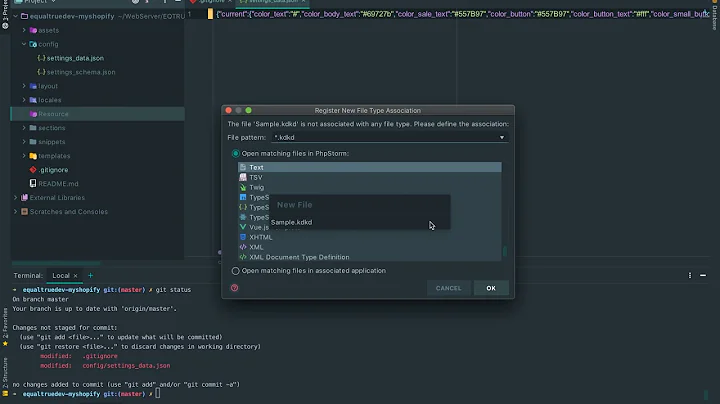Collapse the equaltruedev-myshopify project root
720x404 pixels.
(16, 16)
